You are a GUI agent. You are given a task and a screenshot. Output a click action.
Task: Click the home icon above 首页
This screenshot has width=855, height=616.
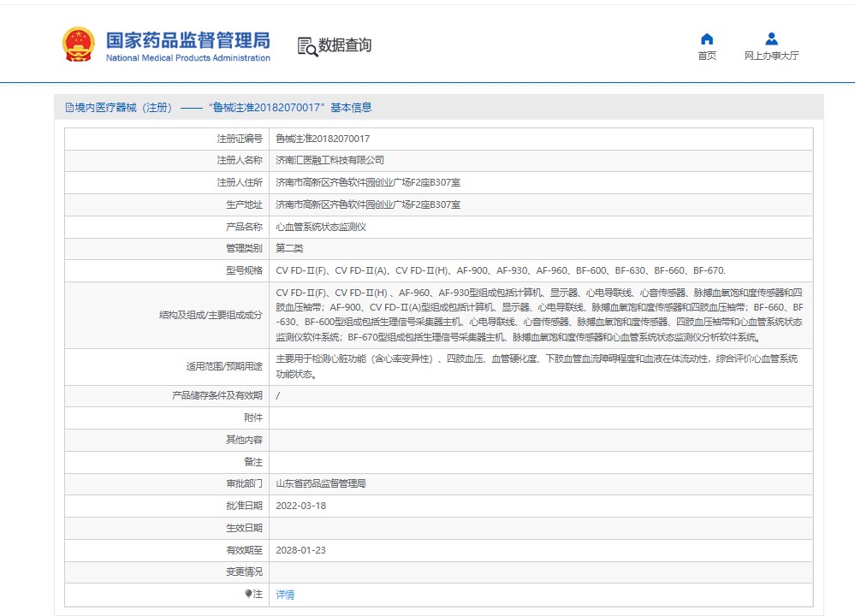[707, 38]
